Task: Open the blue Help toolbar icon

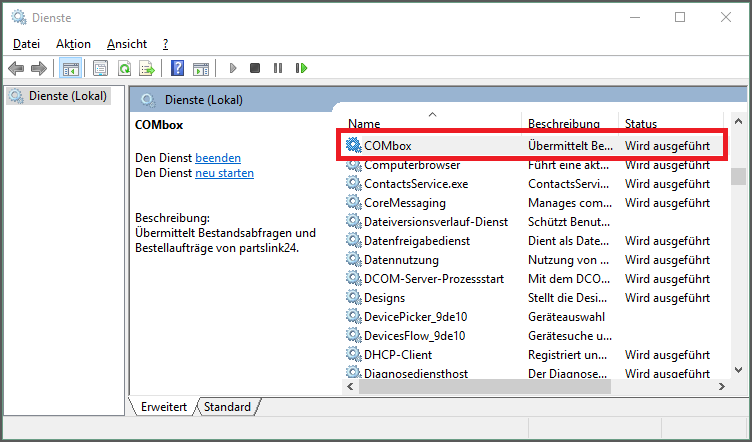Action: [x=177, y=69]
